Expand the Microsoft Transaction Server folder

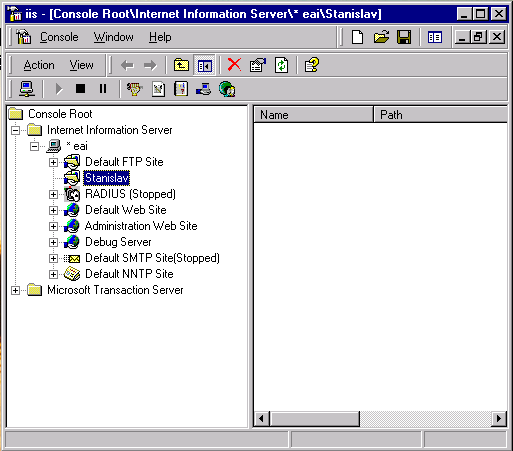15,290
